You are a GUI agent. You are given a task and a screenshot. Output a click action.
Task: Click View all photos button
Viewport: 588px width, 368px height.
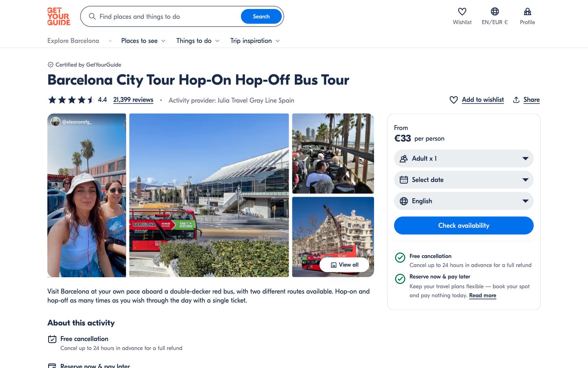tap(344, 265)
